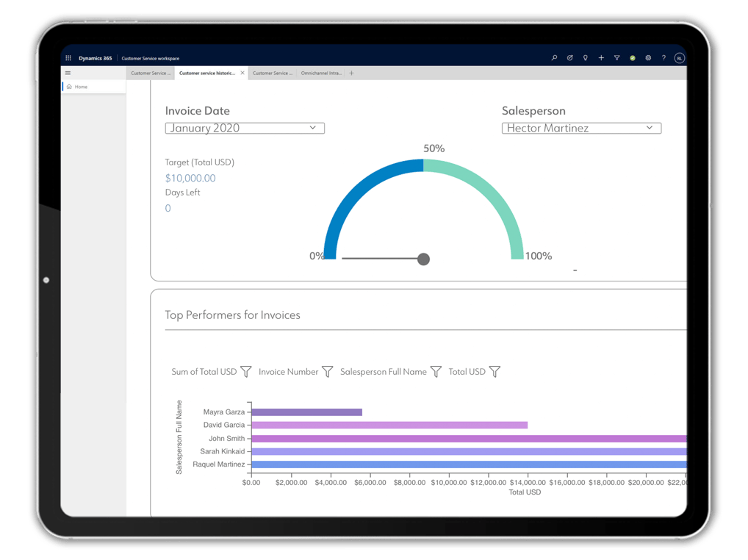The width and height of the screenshot is (748, 560).
Task: Switch to the Omnichannel Intra tab
Action: pos(321,73)
